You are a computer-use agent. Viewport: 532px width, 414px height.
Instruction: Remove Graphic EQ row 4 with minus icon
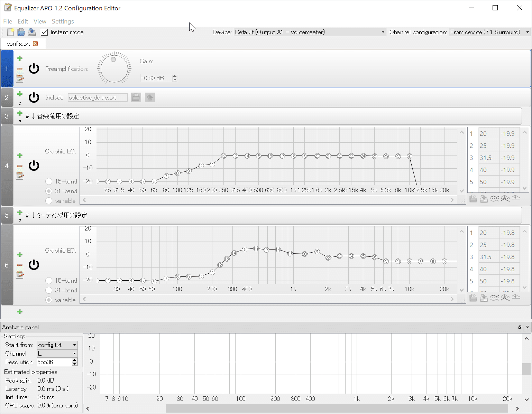pos(20,166)
